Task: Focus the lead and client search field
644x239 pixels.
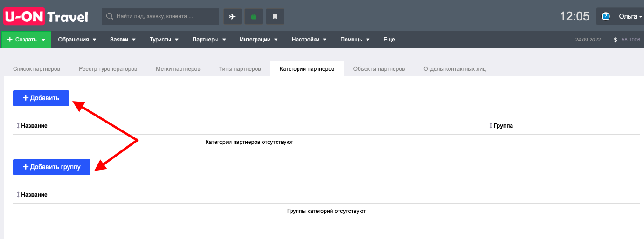Action: [x=160, y=16]
